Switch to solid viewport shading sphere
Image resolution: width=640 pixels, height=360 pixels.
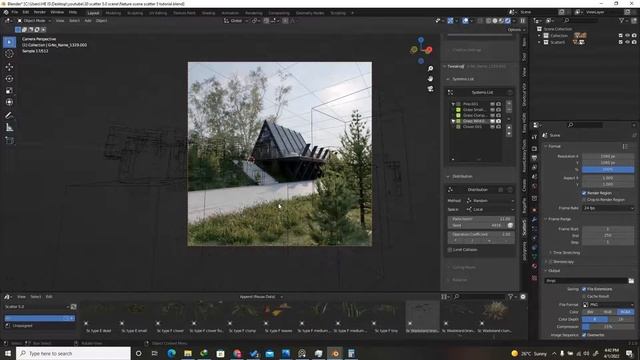pyautogui.click(x=495, y=20)
